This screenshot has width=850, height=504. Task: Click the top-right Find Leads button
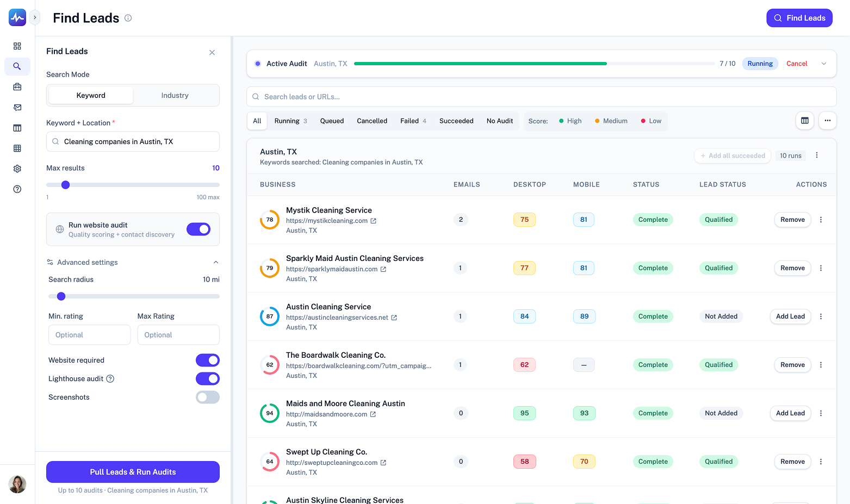click(799, 18)
